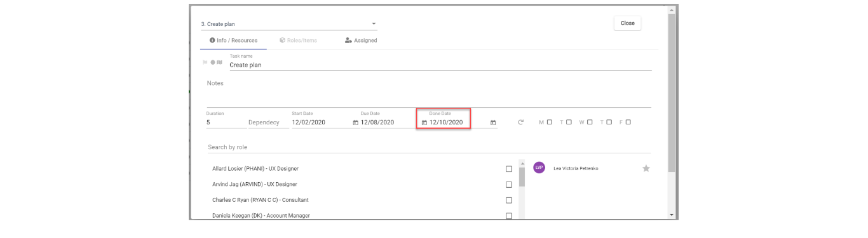Switch to the Roles/Items tab
Viewport: 868px width, 238px height.
[298, 41]
